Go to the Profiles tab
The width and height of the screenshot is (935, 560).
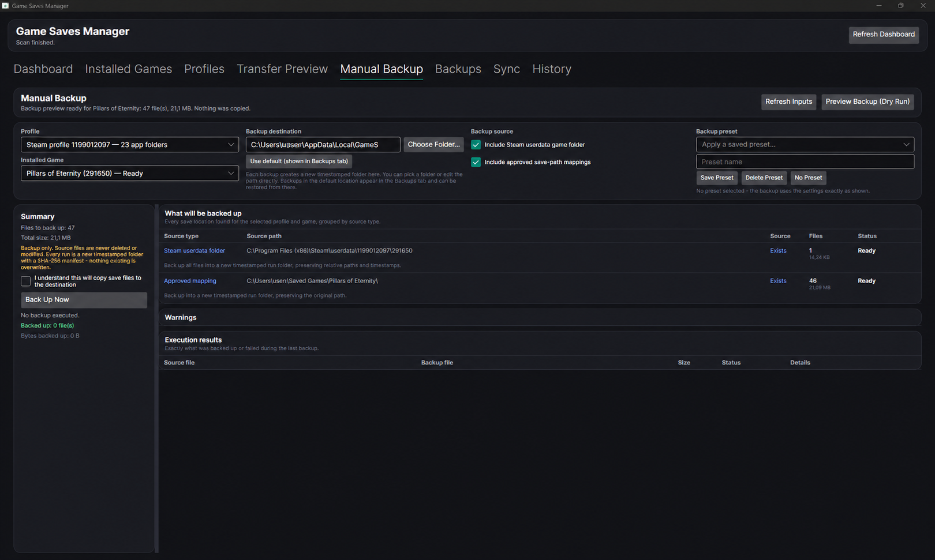(204, 69)
